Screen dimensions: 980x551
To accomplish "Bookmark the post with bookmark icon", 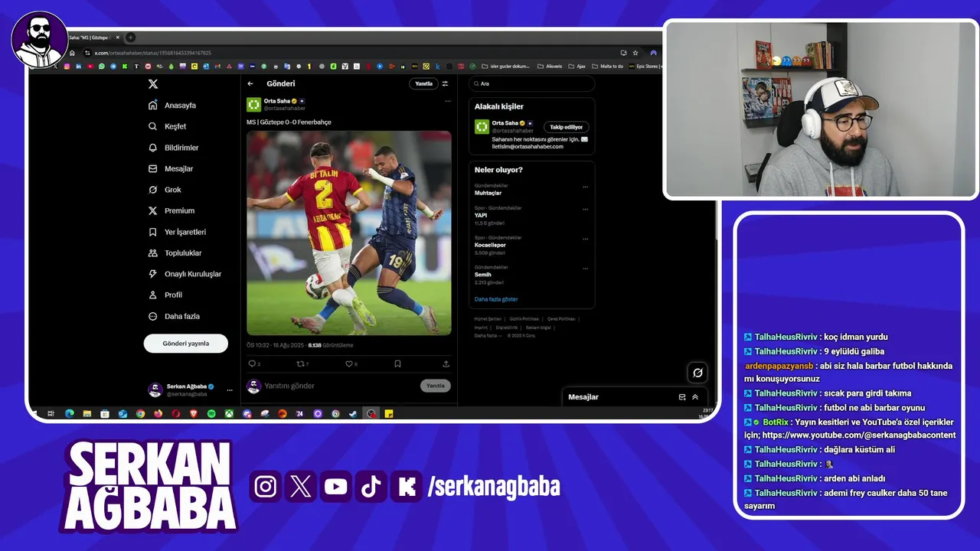I will point(397,364).
